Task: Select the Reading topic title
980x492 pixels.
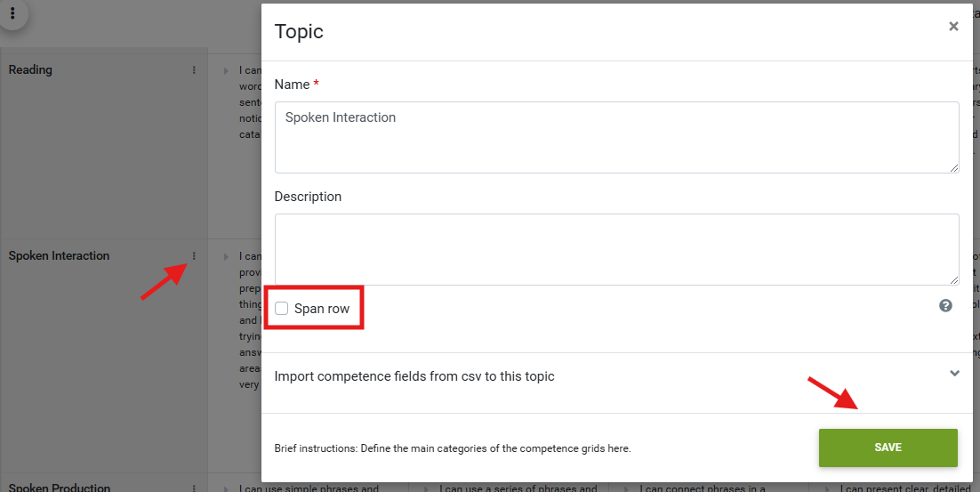Action: [30, 70]
